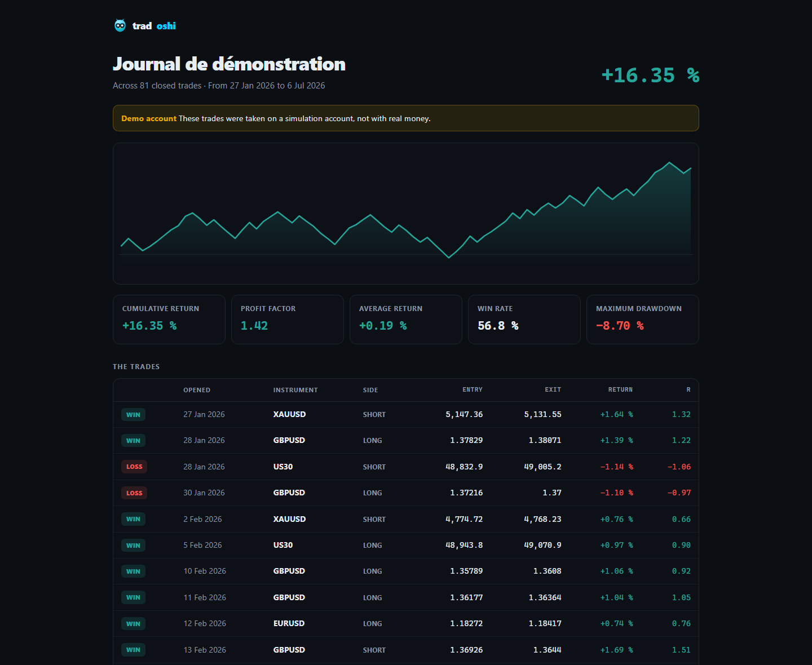Click the date 5 Feb 2026
The width and height of the screenshot is (812, 665).
coord(202,545)
